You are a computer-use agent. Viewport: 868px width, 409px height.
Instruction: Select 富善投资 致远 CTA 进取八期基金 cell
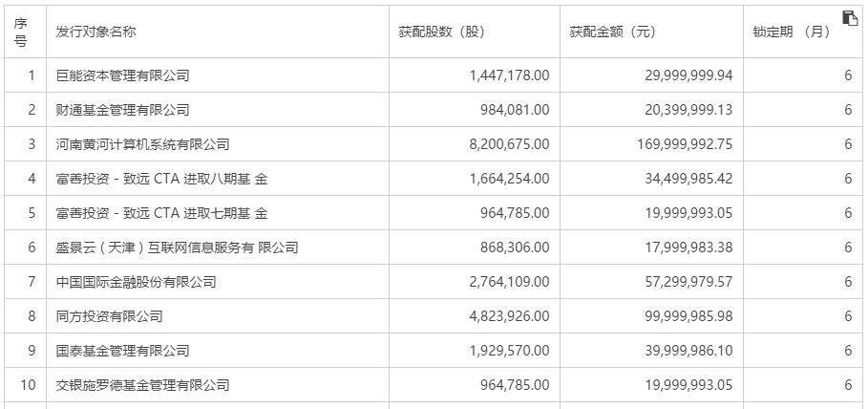(162, 179)
